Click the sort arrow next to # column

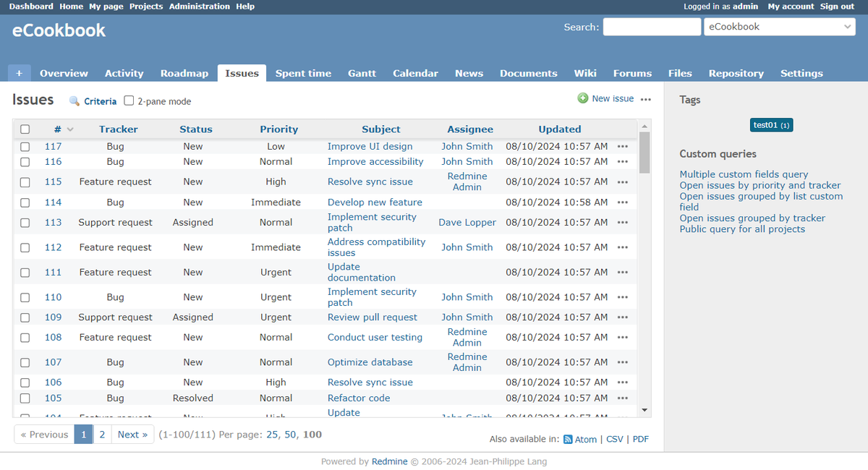[70, 129]
